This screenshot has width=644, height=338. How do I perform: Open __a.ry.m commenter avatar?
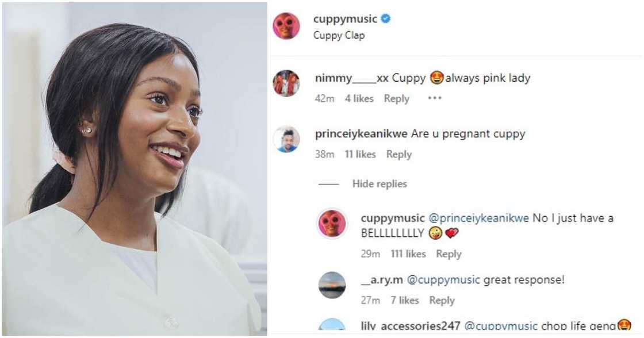tap(332, 285)
